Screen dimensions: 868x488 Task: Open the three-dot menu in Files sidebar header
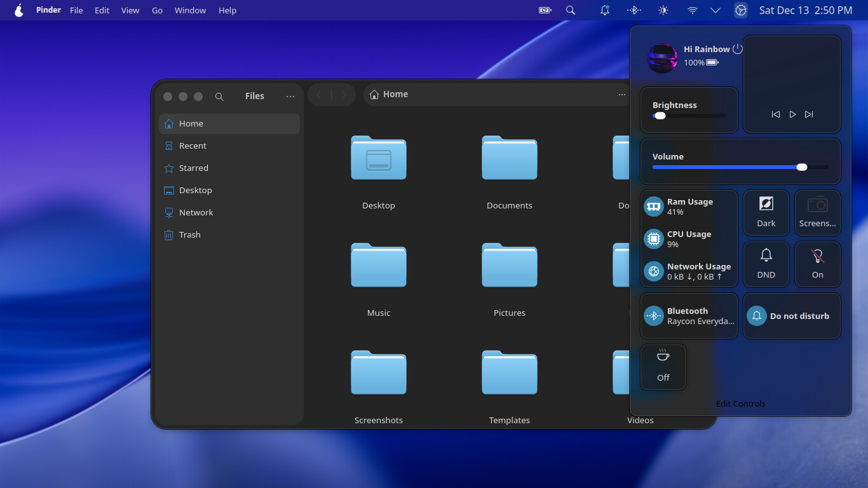click(290, 97)
